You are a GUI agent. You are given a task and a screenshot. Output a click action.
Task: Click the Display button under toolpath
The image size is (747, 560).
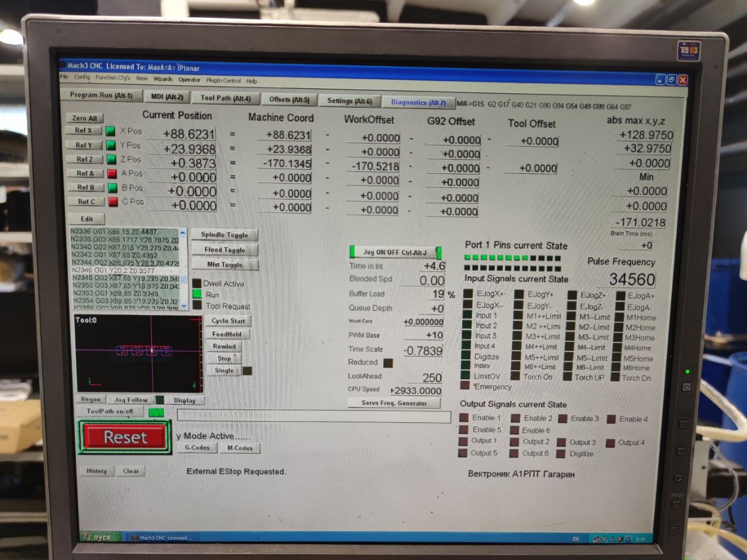pyautogui.click(x=184, y=400)
